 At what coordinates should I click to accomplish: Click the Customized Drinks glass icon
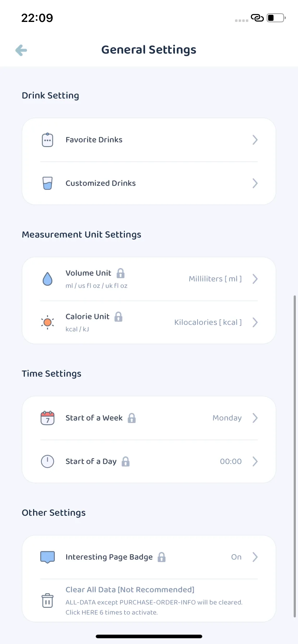coord(48,183)
